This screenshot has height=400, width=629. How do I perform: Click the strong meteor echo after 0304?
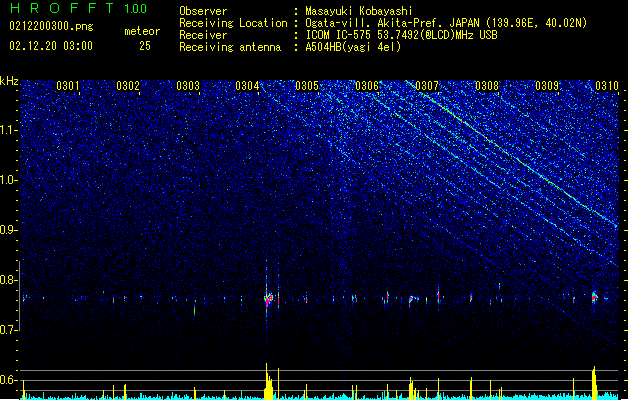(268, 298)
